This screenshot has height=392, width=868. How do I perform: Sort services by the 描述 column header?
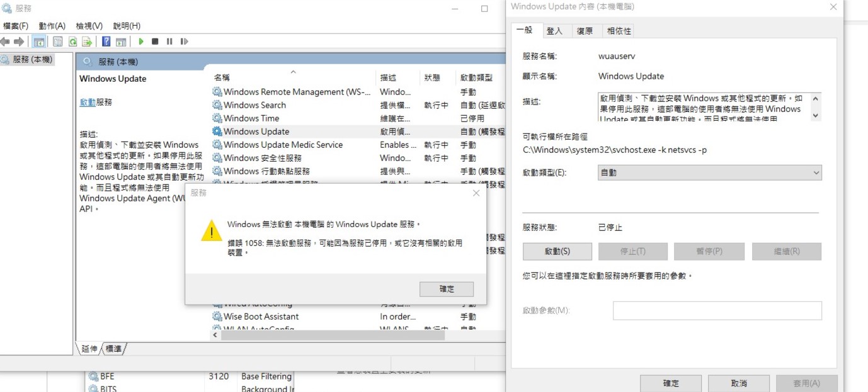388,77
